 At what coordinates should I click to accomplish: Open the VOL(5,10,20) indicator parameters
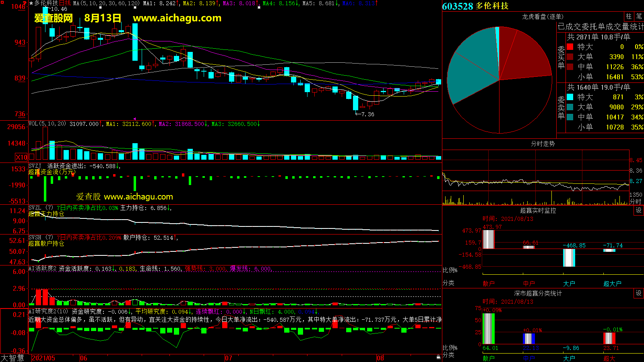pos(47,124)
